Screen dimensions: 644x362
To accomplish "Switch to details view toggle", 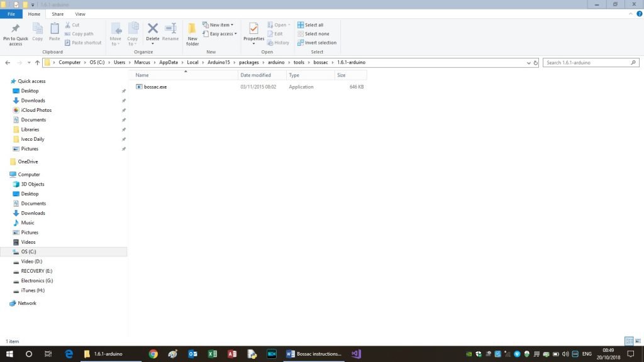I will pyautogui.click(x=630, y=341).
